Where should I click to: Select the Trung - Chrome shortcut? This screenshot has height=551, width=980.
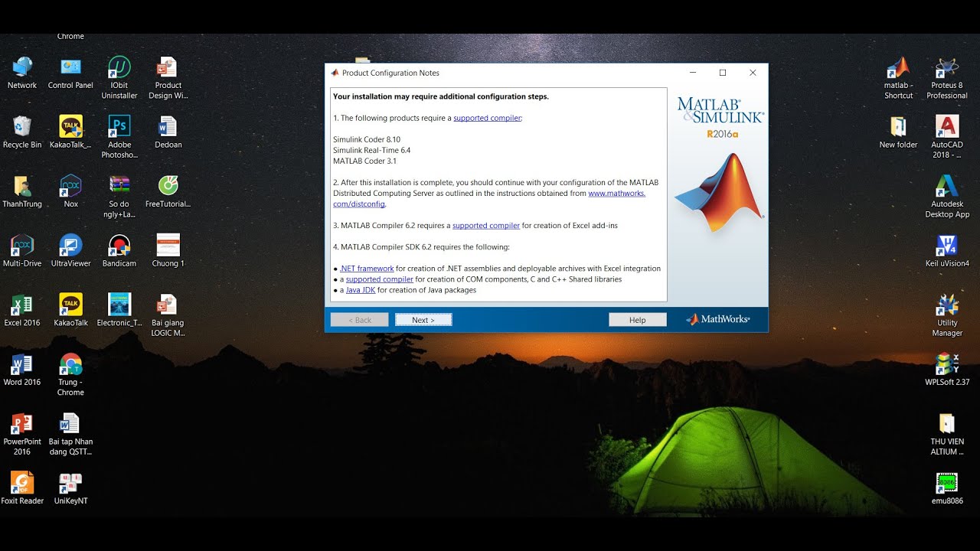click(70, 374)
